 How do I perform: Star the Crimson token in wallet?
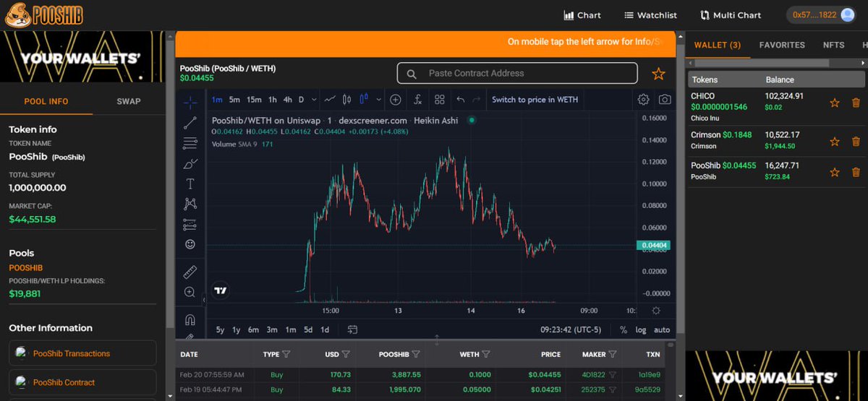click(835, 142)
